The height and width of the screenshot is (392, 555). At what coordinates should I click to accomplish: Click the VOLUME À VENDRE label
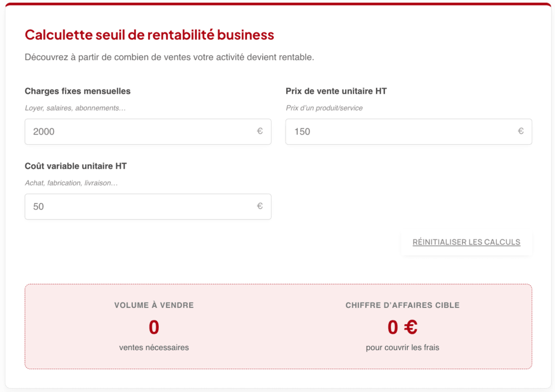click(x=153, y=305)
